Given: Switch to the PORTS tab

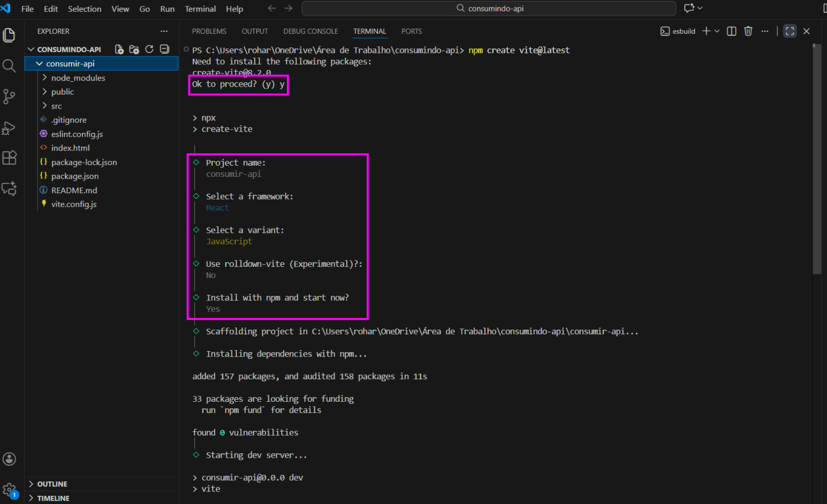Looking at the screenshot, I should [x=412, y=31].
